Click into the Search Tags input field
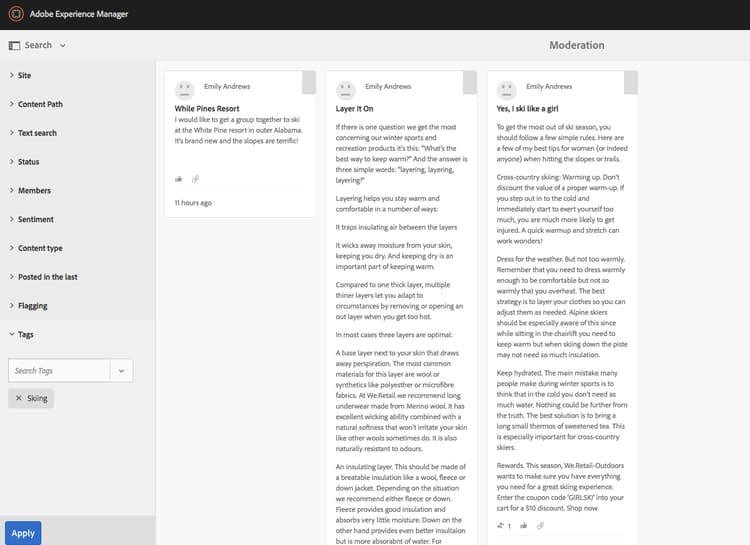 pos(59,371)
